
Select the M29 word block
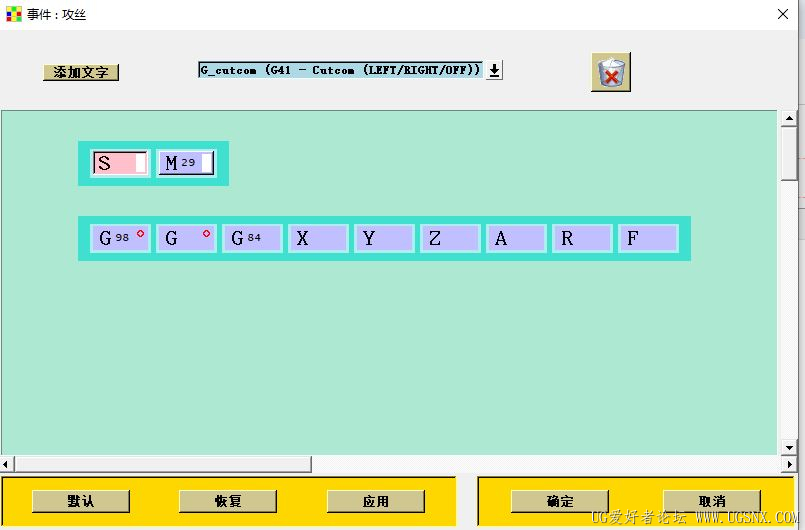(x=186, y=163)
